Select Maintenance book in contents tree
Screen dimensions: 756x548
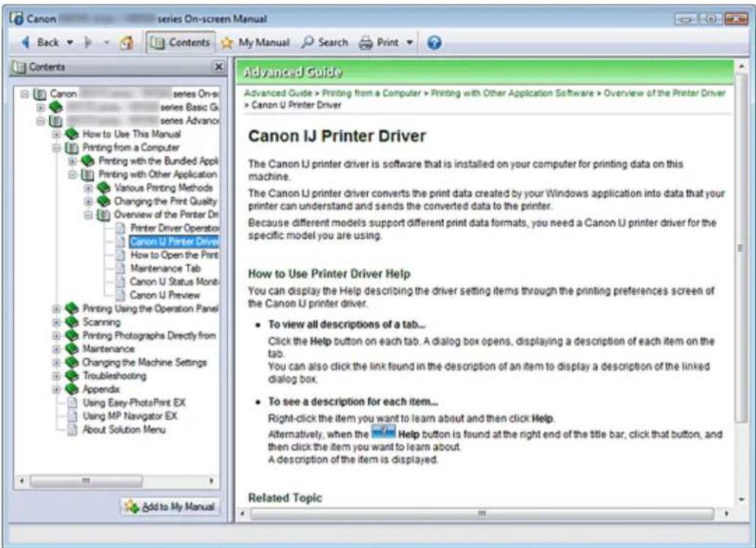[x=109, y=349]
